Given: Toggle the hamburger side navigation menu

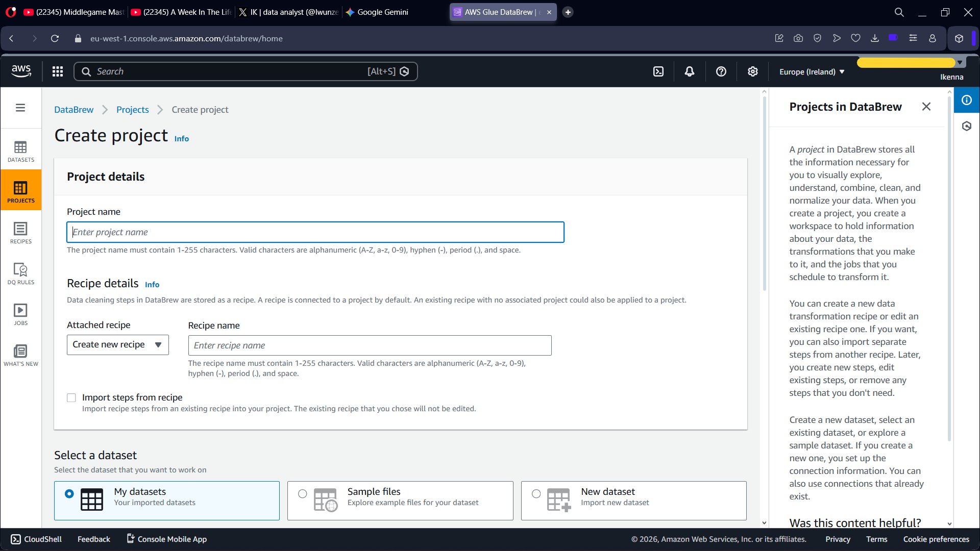Looking at the screenshot, I should 20,108.
